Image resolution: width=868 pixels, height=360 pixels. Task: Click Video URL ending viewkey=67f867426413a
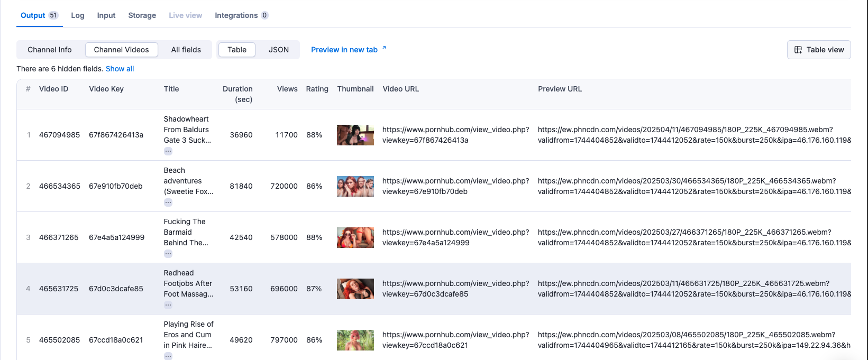456,135
